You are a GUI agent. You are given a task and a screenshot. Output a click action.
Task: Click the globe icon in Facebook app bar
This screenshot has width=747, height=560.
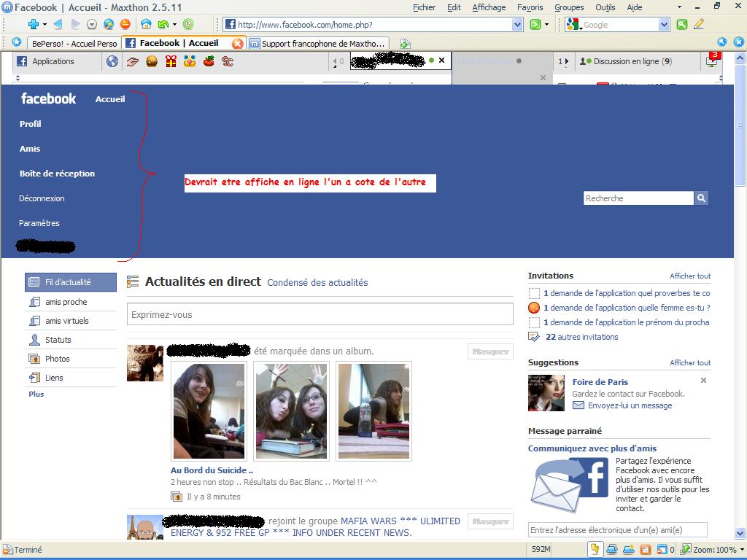click(112, 61)
